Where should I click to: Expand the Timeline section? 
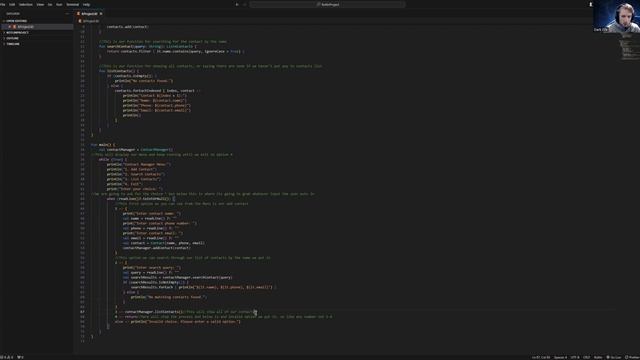(13, 44)
